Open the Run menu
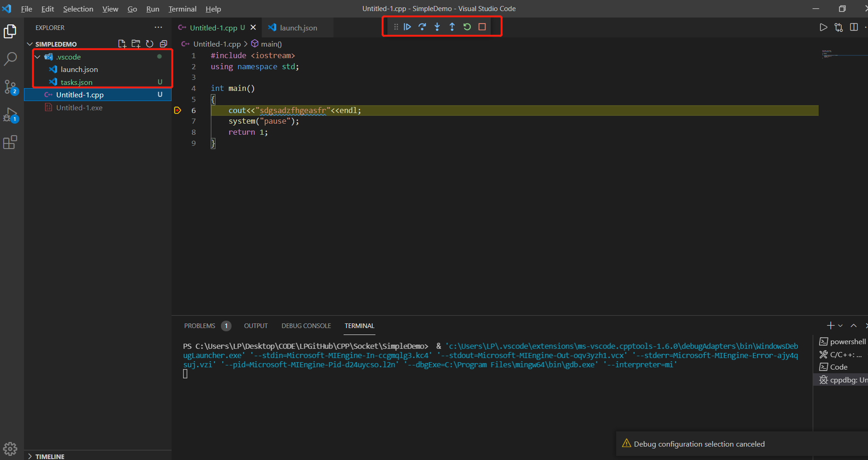 pyautogui.click(x=153, y=9)
